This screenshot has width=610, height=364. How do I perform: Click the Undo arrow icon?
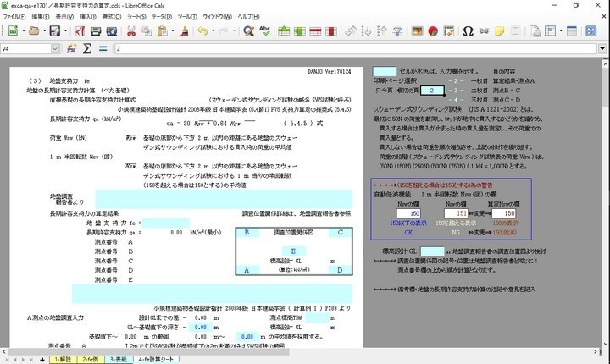pos(202,30)
